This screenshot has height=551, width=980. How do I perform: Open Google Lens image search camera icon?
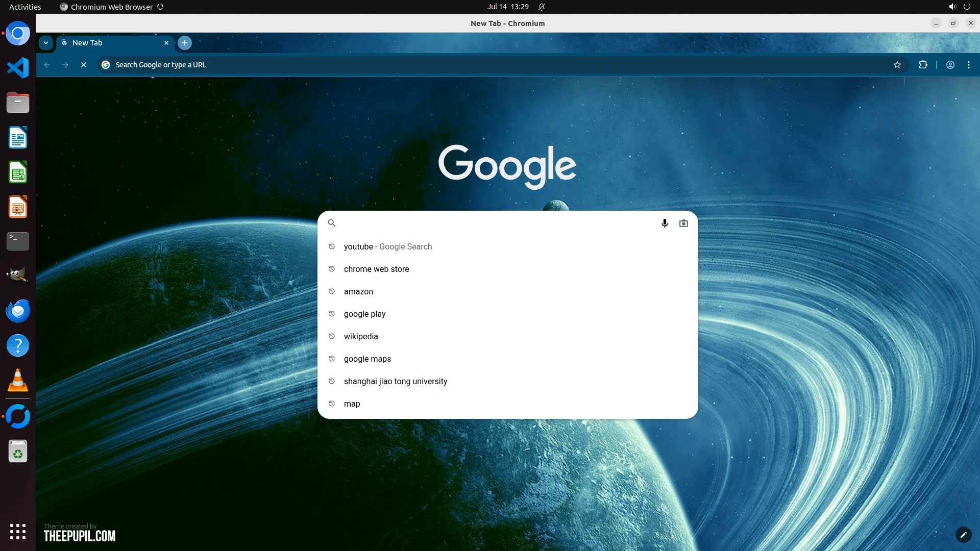683,223
